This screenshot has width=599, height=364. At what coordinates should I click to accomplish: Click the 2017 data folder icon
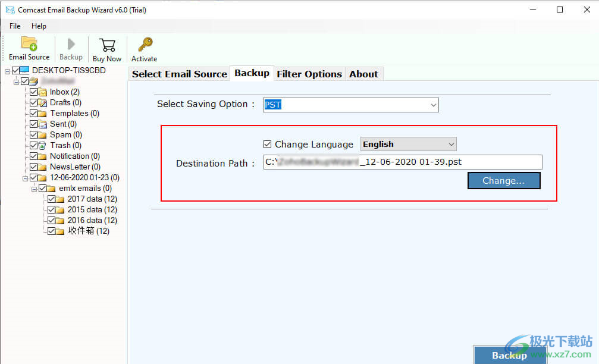[x=60, y=199]
